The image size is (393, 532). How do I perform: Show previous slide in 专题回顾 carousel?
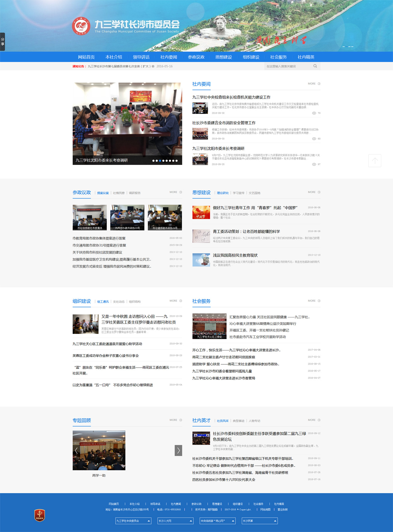point(76,450)
